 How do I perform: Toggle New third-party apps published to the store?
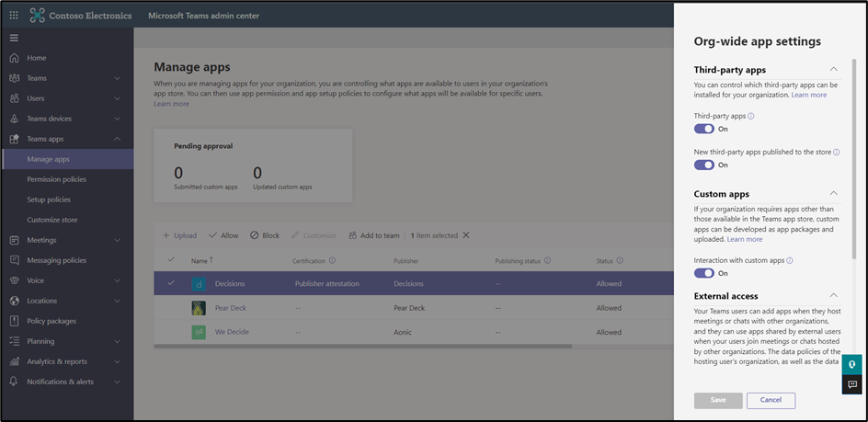[704, 165]
